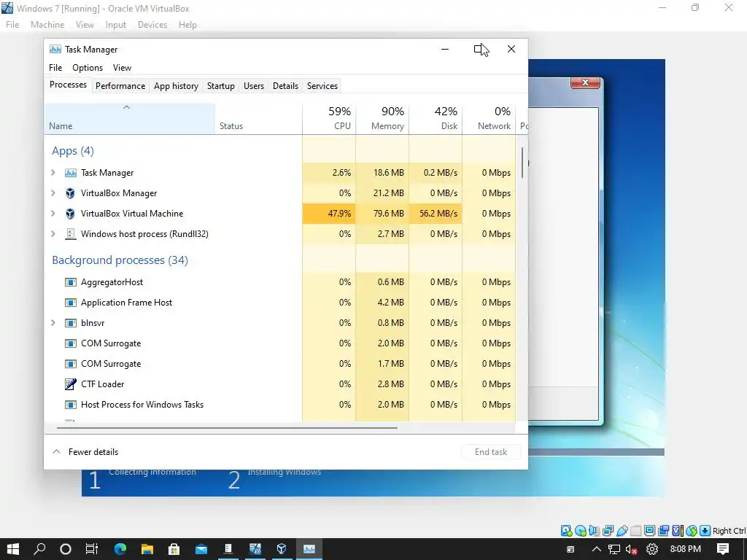Switch to VirtualBox cube icon in taskbar

(x=282, y=549)
